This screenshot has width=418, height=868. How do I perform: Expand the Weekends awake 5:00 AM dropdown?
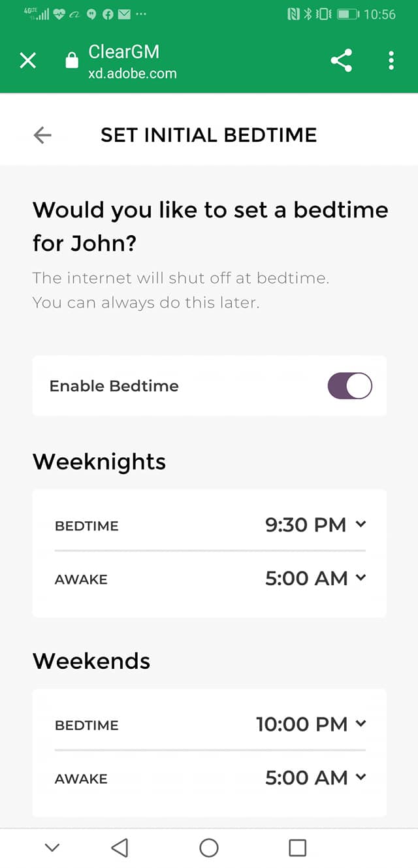tap(315, 777)
